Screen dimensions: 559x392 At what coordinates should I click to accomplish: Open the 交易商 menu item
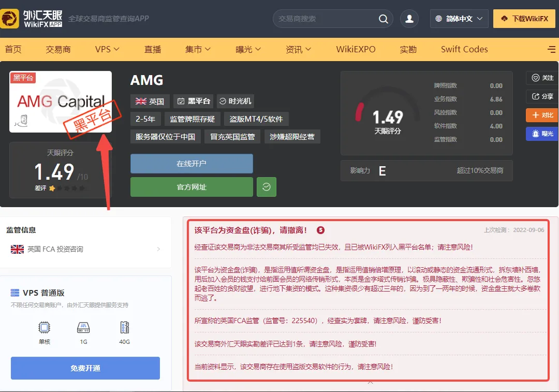[x=58, y=49]
